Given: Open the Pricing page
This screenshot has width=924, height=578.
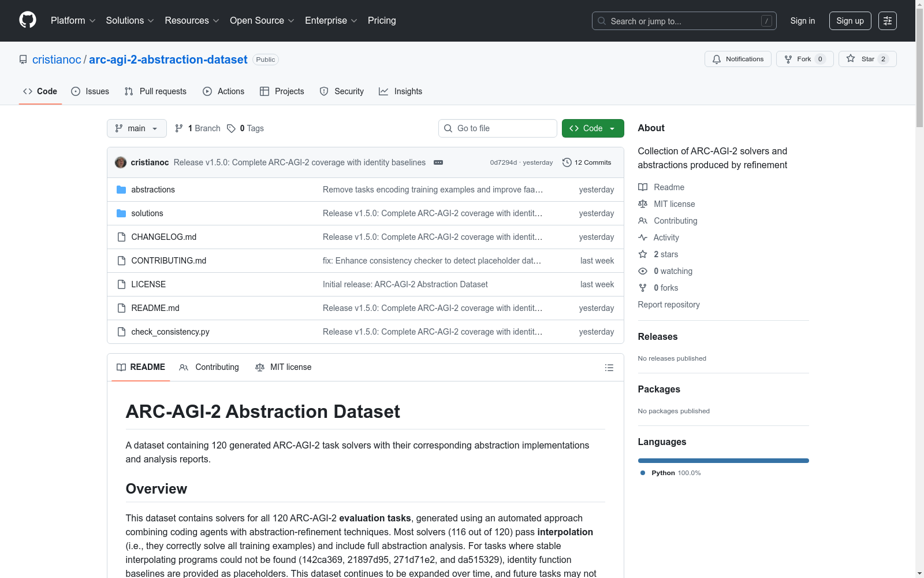Looking at the screenshot, I should point(382,21).
